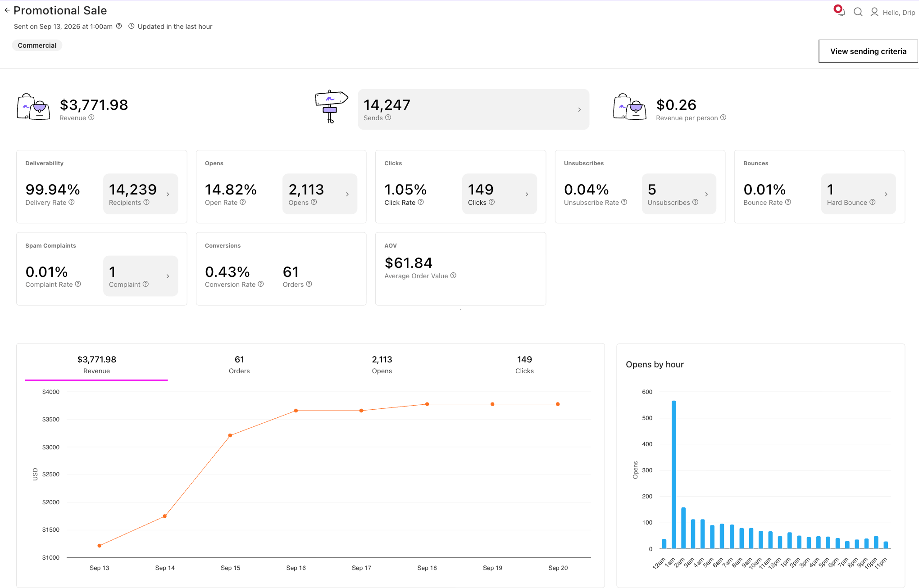Click the $3,771.98 revenue amount at top
This screenshot has width=919, height=588.
(x=94, y=105)
